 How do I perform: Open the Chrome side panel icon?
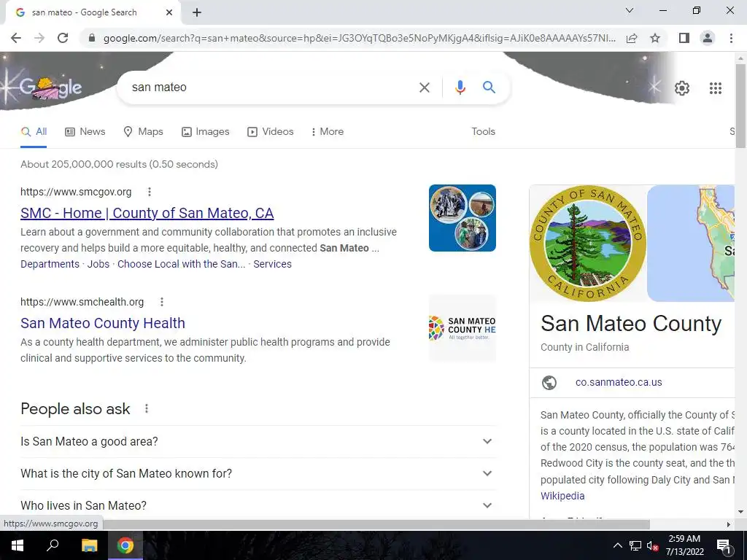pyautogui.click(x=684, y=38)
